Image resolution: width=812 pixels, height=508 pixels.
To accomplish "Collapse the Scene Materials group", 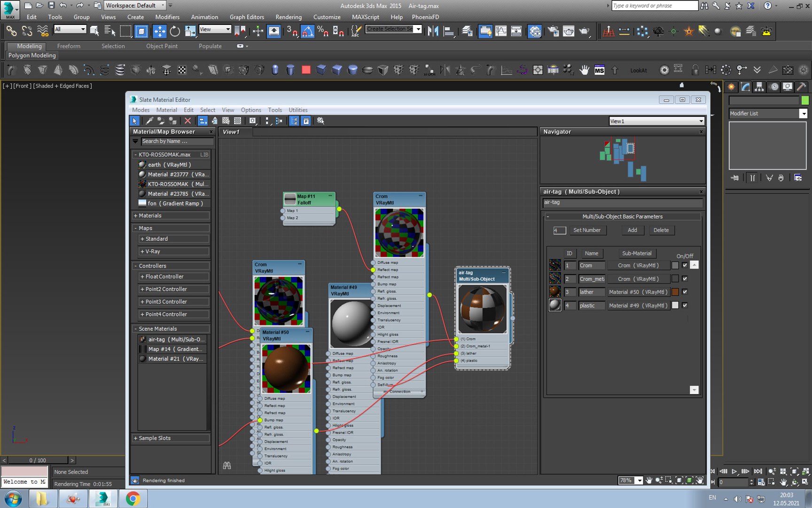I will [171, 329].
